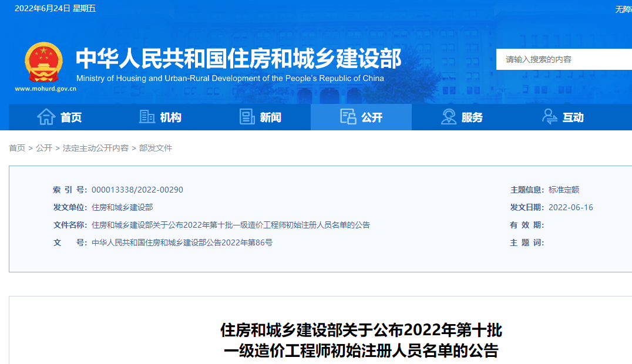Open the 首页 navigation tab
The image size is (632, 364).
click(71, 117)
